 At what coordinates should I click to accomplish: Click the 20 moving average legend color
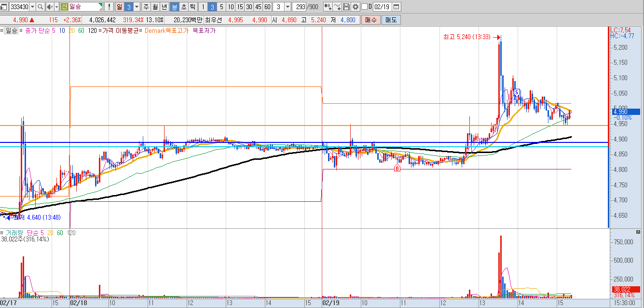[71, 30]
